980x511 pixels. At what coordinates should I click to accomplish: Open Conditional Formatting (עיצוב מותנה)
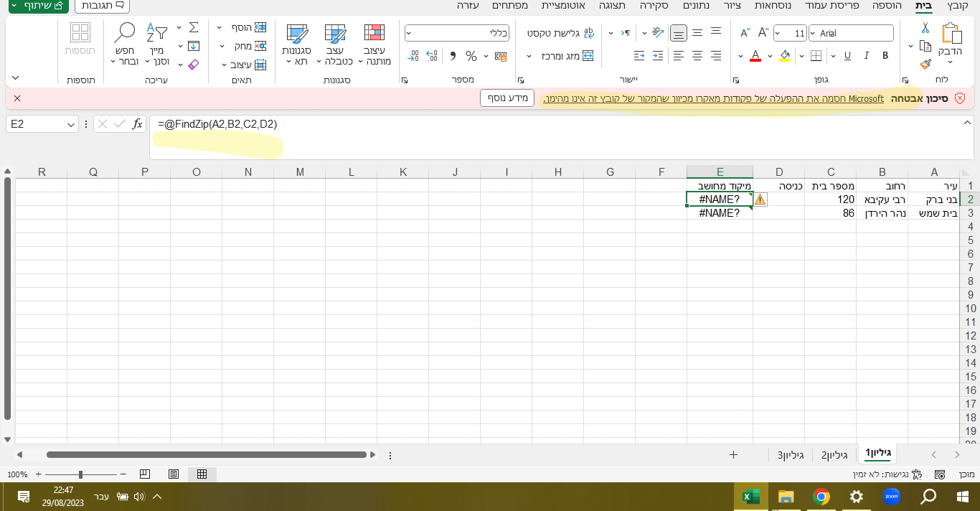374,44
